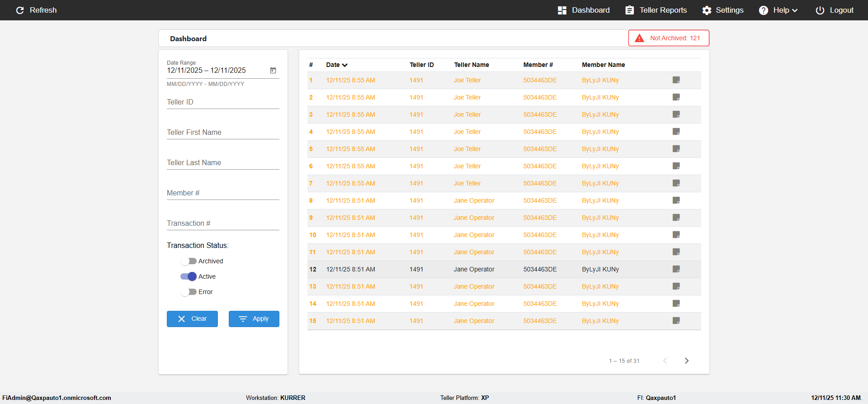Image resolution: width=868 pixels, height=404 pixels.
Task: Log out using the Logout item
Action: coord(835,10)
